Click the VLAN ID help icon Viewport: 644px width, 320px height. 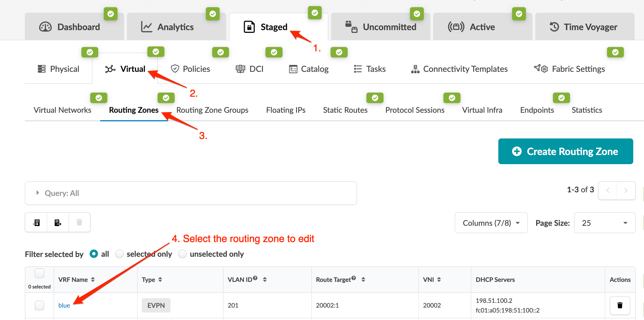(255, 278)
